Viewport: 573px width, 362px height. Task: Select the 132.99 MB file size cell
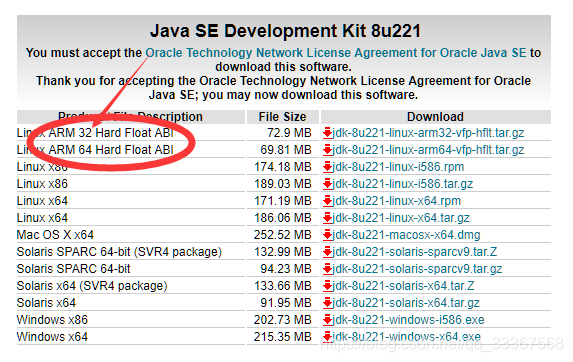[x=283, y=252]
